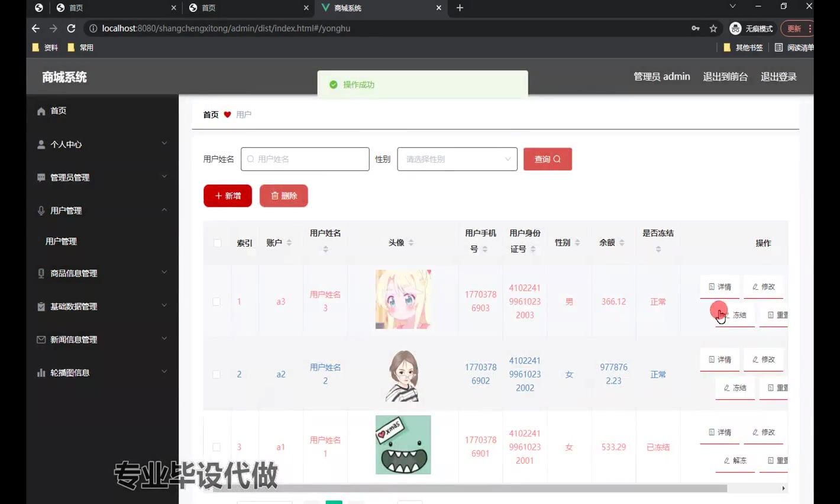Sort the table by the 是否冻结 column arrows
This screenshot has height=504, width=840.
coord(658,249)
